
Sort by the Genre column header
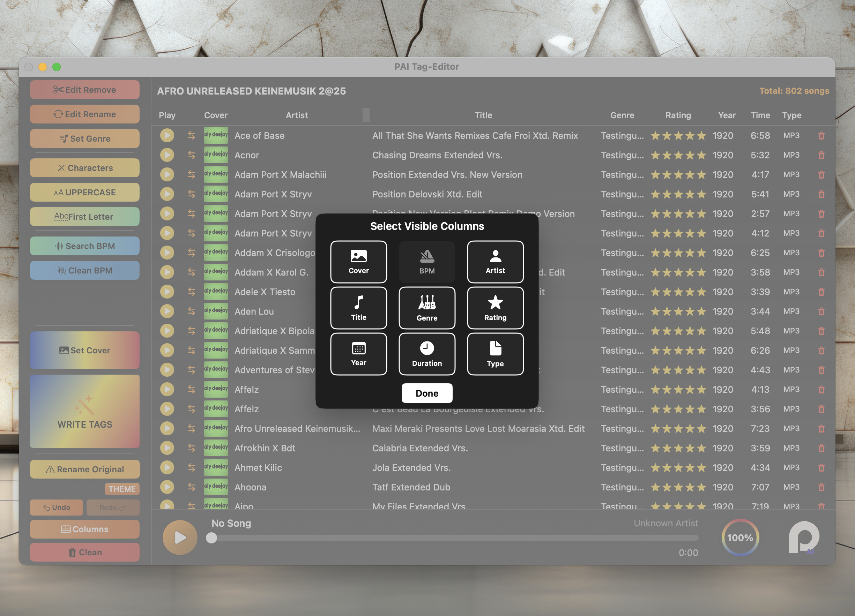(x=622, y=115)
